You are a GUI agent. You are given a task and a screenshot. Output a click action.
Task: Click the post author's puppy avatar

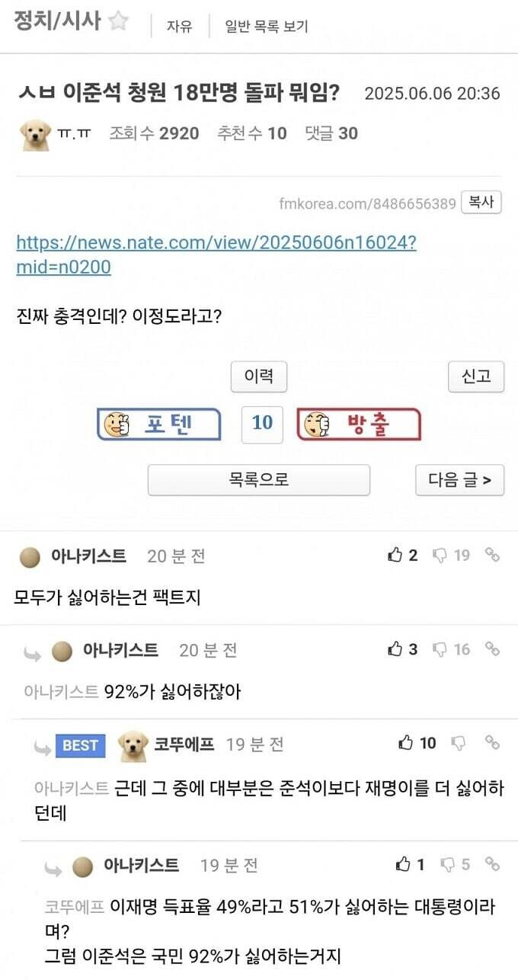point(35,134)
